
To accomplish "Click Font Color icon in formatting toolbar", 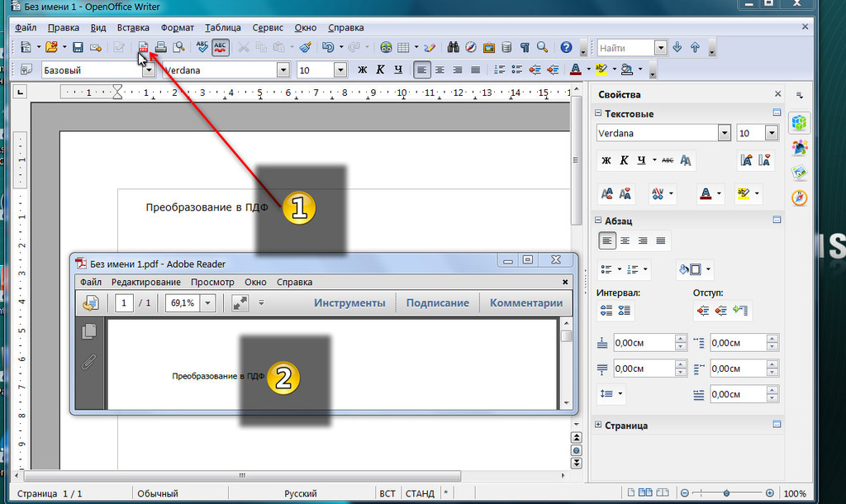I will tap(576, 69).
